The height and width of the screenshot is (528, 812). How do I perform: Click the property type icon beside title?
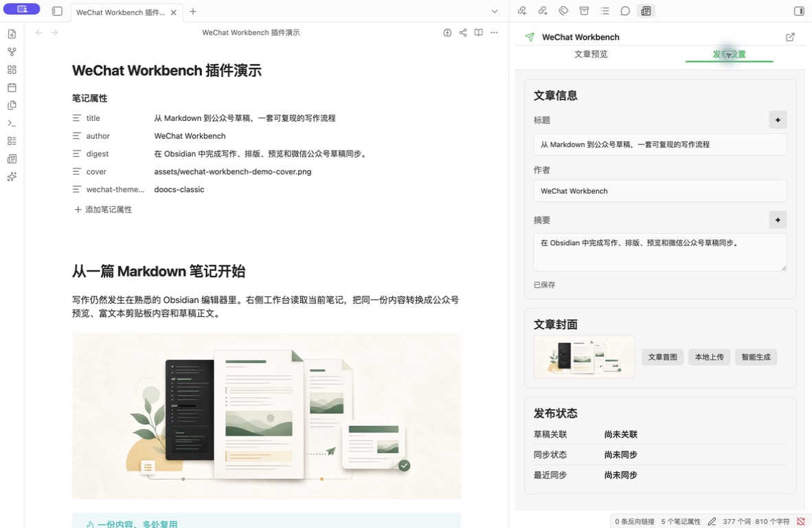click(77, 118)
